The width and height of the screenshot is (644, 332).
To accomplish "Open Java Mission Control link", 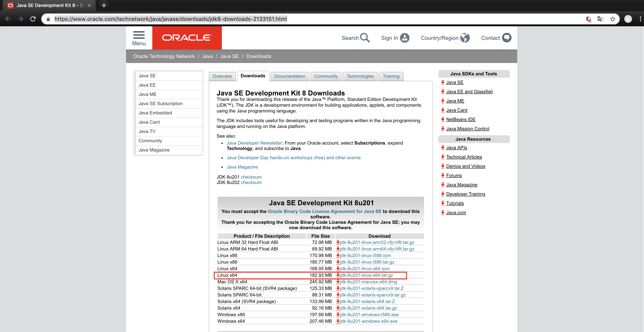I will tap(468, 129).
